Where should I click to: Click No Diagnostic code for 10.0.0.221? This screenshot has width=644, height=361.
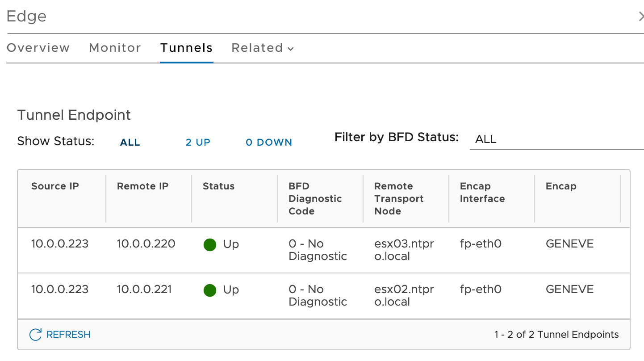click(318, 296)
